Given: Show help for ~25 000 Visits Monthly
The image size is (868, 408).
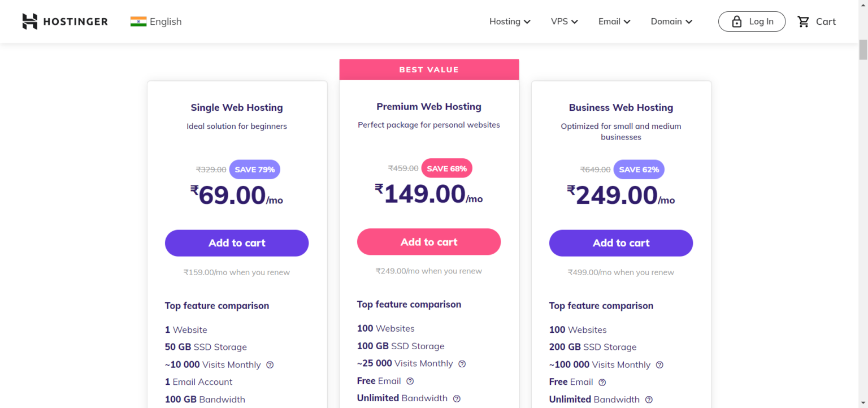Looking at the screenshot, I should pos(462,363).
